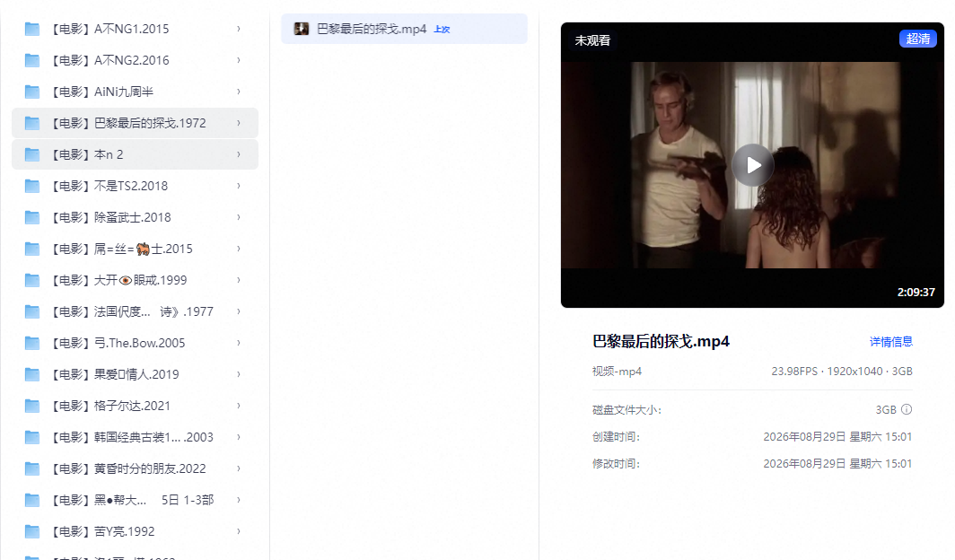
Task: Click the 超清 quality badge
Action: point(918,39)
